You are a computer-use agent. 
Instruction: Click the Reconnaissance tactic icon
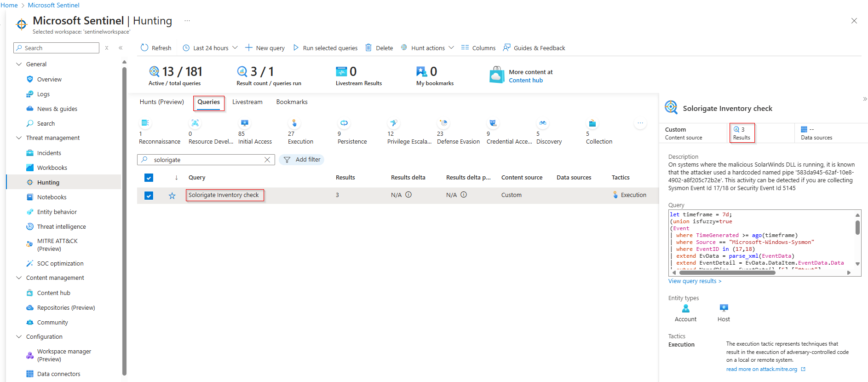pos(145,123)
